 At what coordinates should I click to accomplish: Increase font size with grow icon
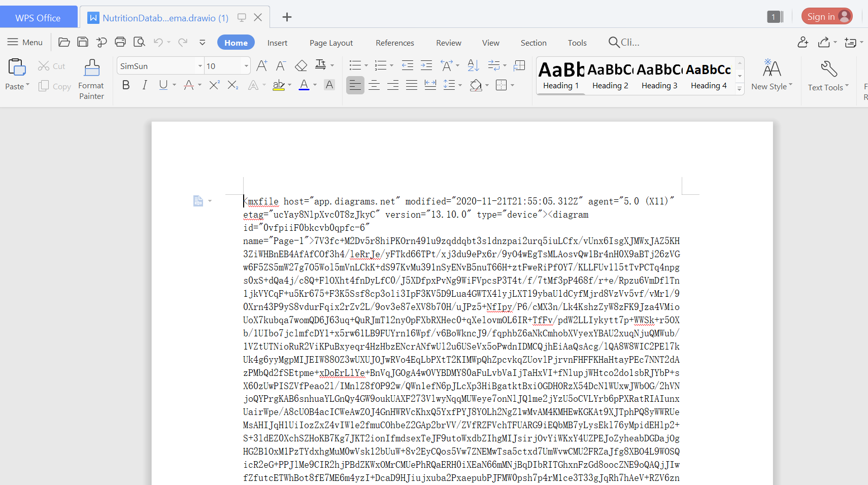(262, 65)
